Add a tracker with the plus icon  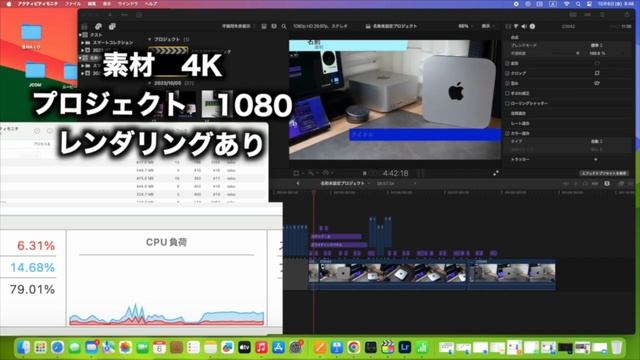pos(596,159)
